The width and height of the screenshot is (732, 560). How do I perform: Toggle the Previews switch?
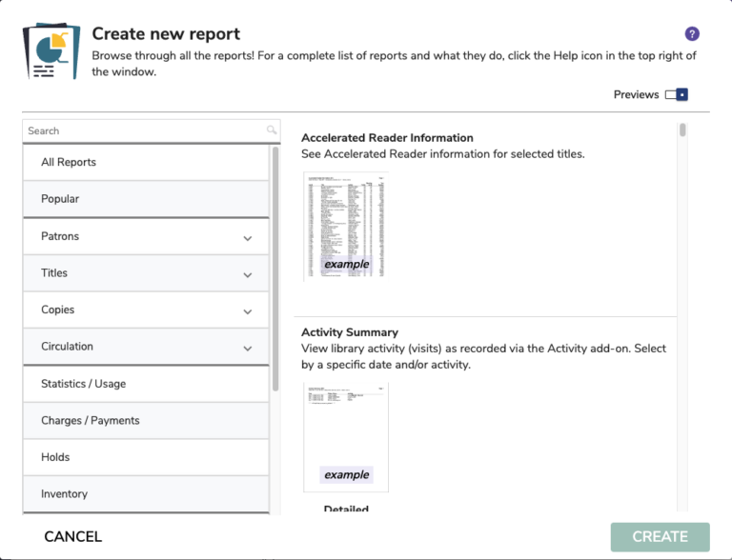(x=676, y=94)
